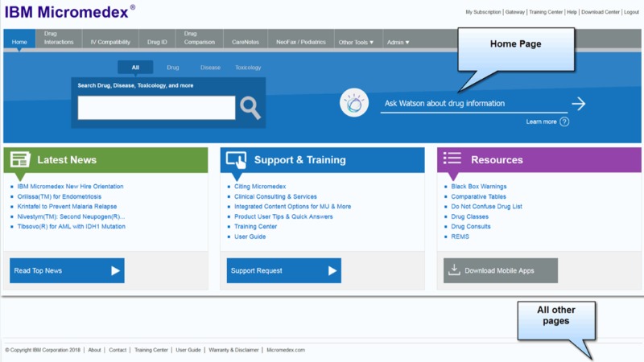Click the Support Request button
Screen dimensions: 644x362
point(283,270)
